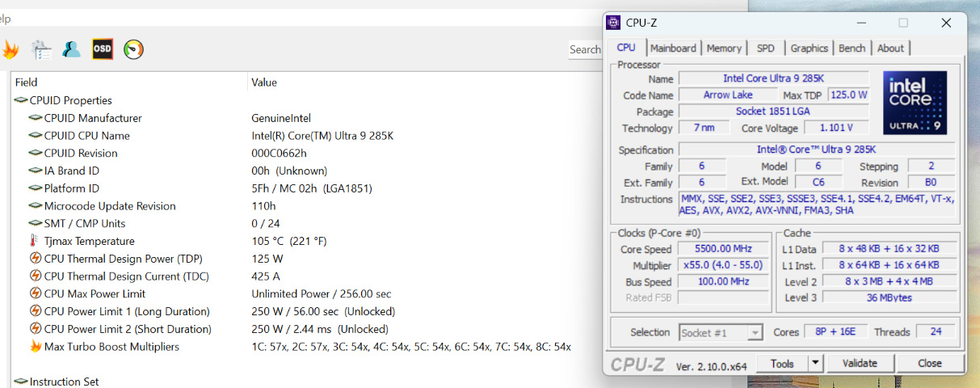Click the gauge benchmark toolbar icon

coord(133,49)
